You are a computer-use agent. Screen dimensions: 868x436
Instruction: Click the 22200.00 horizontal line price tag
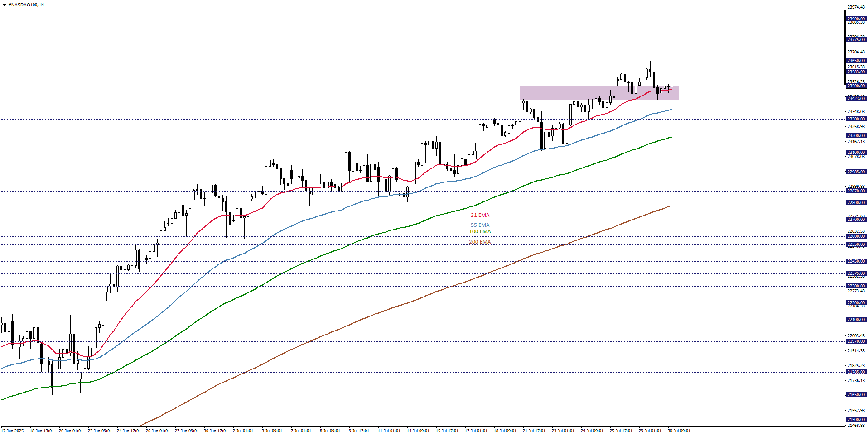click(x=856, y=303)
